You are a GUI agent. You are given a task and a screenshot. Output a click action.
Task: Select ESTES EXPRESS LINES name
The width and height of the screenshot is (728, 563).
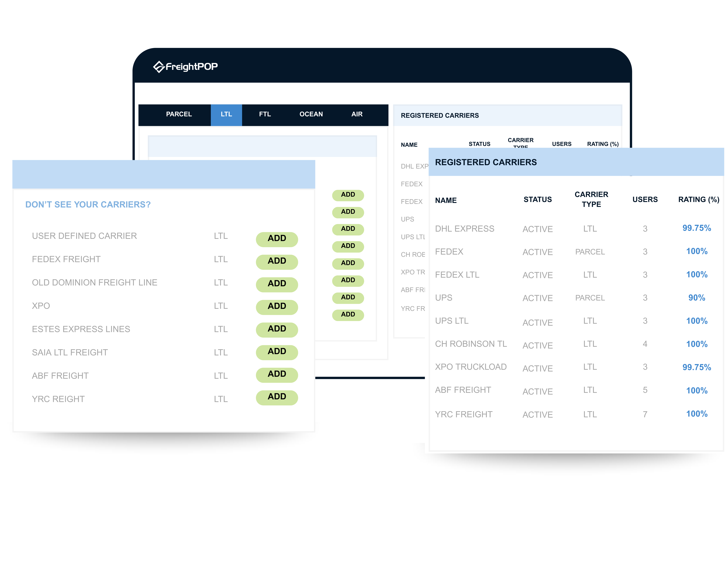[81, 329]
